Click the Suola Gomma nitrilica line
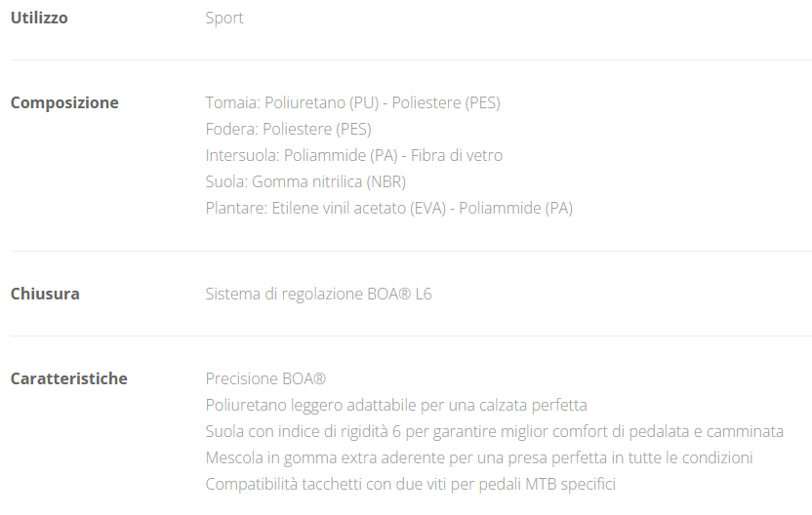812x515 pixels. (305, 181)
